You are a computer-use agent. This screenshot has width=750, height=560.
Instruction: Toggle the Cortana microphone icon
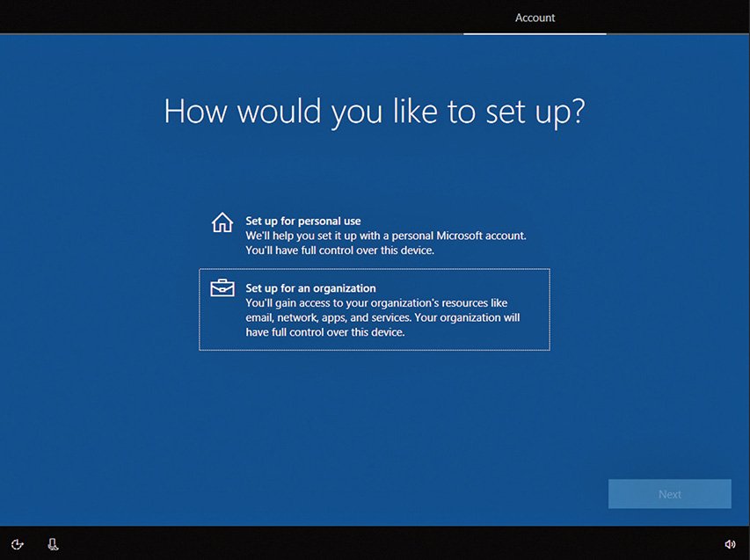click(54, 544)
